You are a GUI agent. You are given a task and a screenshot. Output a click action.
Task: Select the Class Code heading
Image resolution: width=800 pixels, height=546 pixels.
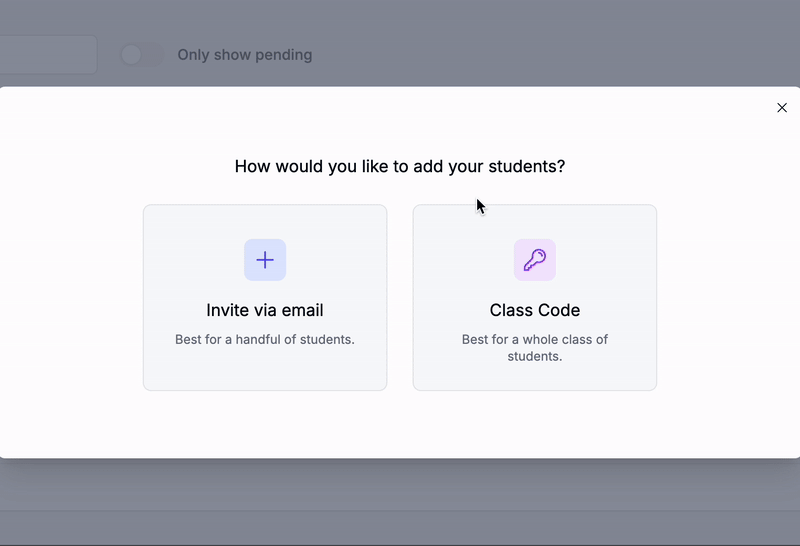(535, 310)
